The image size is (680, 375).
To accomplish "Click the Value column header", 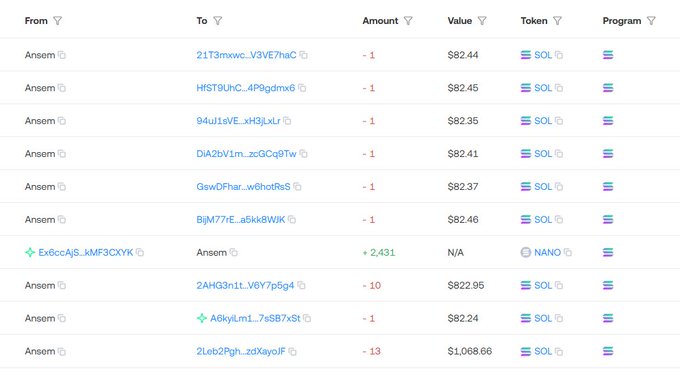I will coord(460,21).
